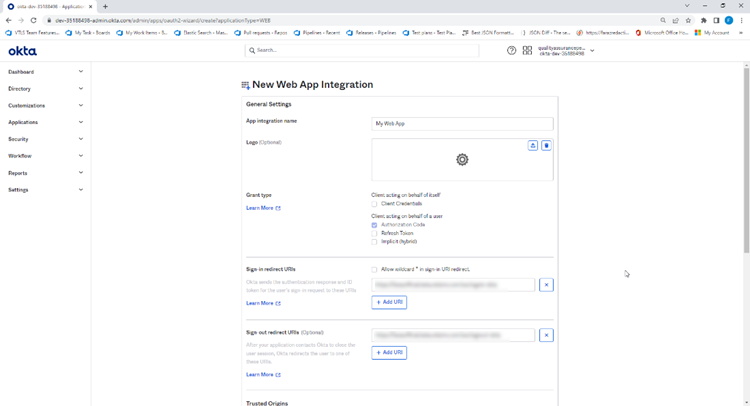Open the Chrome profile avatar
Screen dimensions: 750x406
[x=728, y=21]
